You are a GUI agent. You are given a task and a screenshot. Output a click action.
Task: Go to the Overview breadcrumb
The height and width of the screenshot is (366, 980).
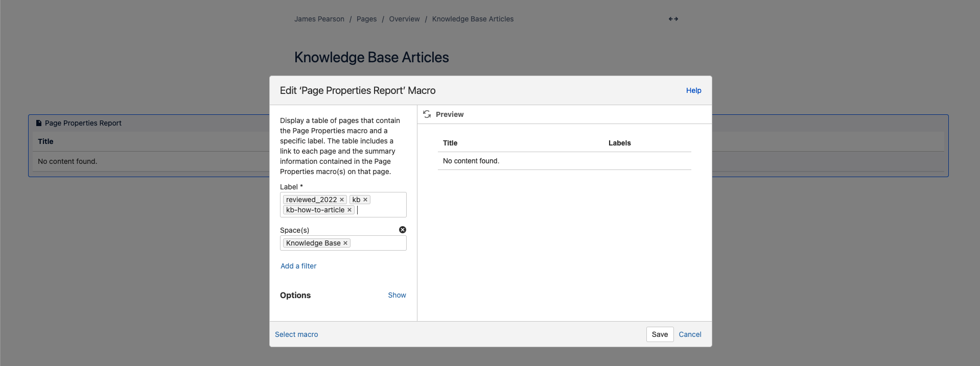tap(404, 19)
